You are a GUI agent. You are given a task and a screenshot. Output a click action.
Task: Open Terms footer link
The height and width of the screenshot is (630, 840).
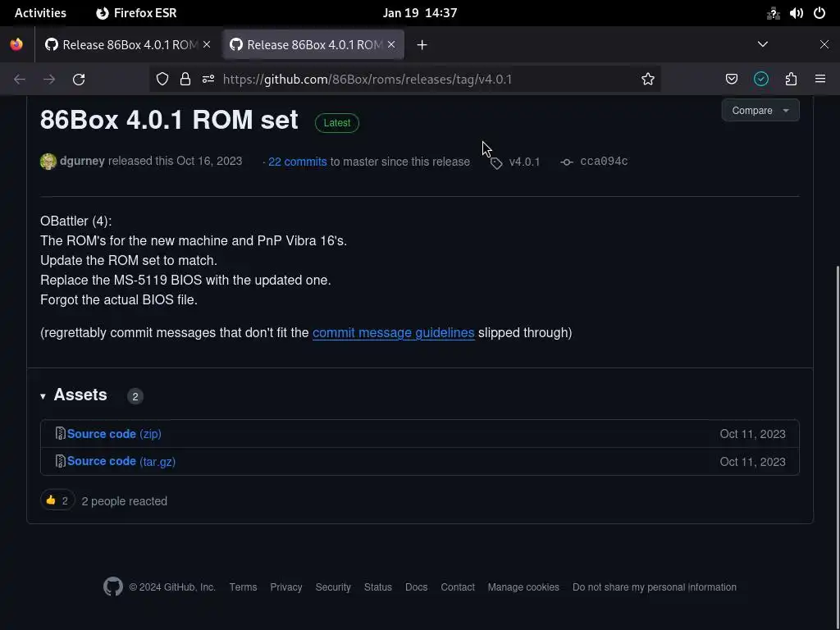coord(243,587)
